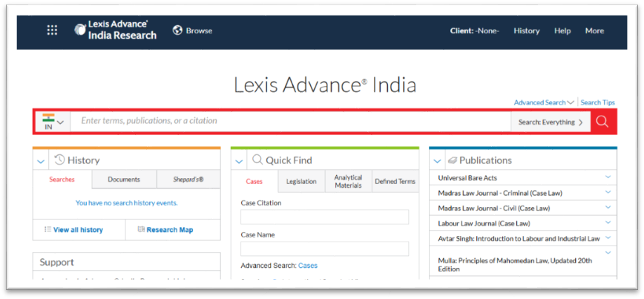This screenshot has width=644, height=299.
Task: Collapse the History pod
Action: [x=41, y=161]
